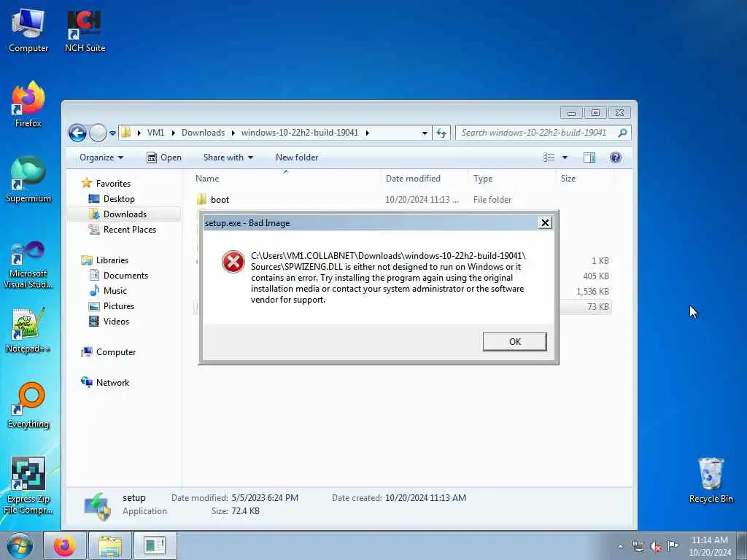Click the 1,536 KB size cell
Viewport: 747px width, 560px height.
[x=592, y=292]
